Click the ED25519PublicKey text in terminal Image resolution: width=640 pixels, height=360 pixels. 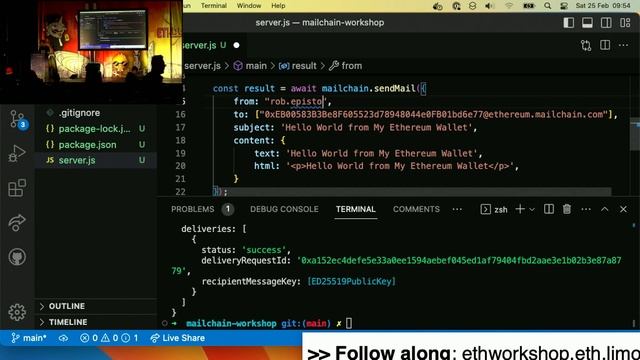pyautogui.click(x=351, y=281)
